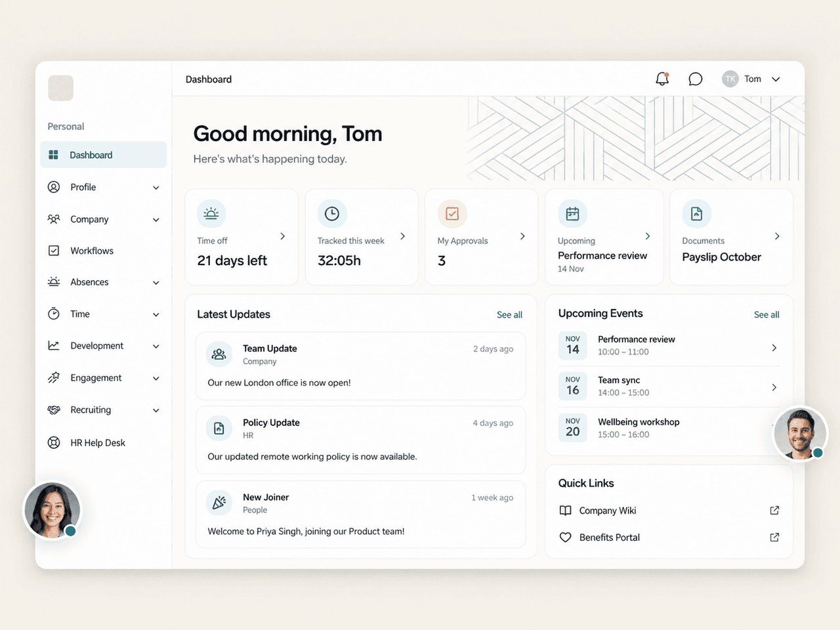Click the woman's avatar photo
The image size is (840, 630).
point(52,511)
